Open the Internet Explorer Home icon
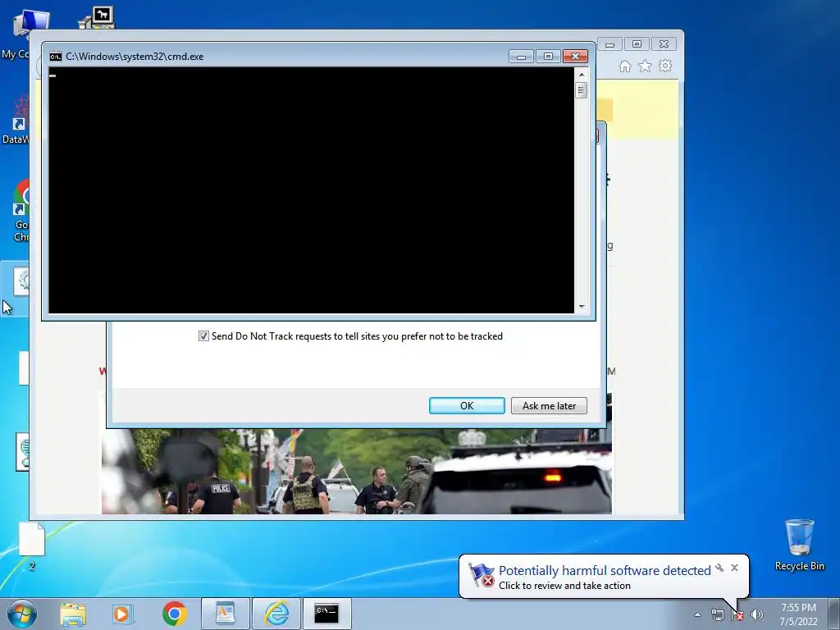 624,66
